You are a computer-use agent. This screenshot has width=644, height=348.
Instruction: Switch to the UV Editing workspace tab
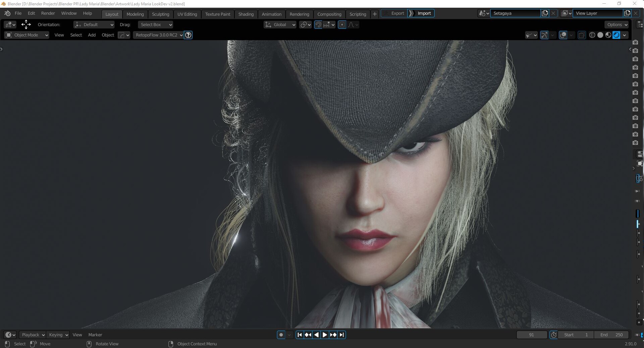(x=187, y=14)
